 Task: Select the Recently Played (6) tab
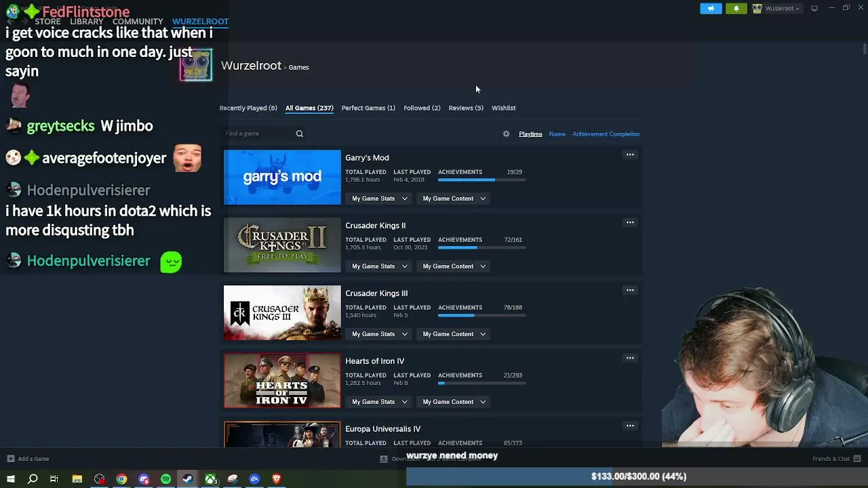[x=248, y=108]
